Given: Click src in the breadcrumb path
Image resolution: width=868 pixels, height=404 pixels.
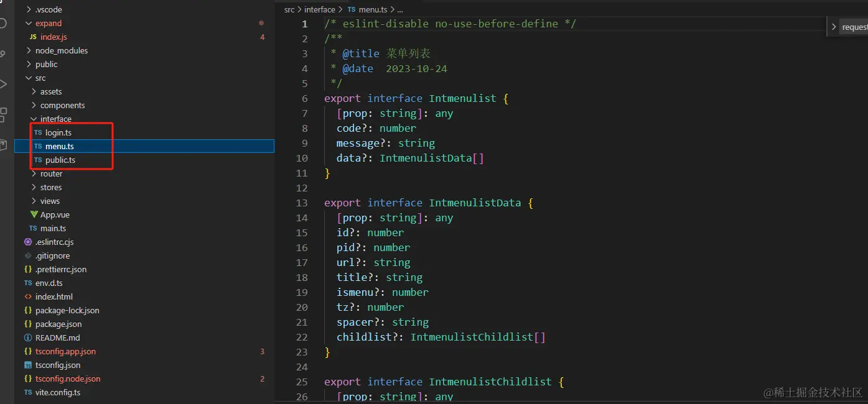Looking at the screenshot, I should [289, 10].
